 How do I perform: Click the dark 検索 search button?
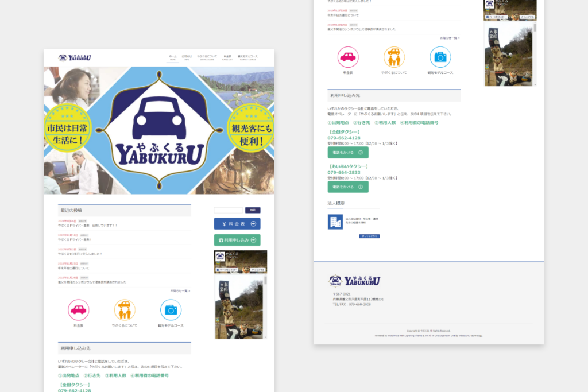(x=253, y=210)
